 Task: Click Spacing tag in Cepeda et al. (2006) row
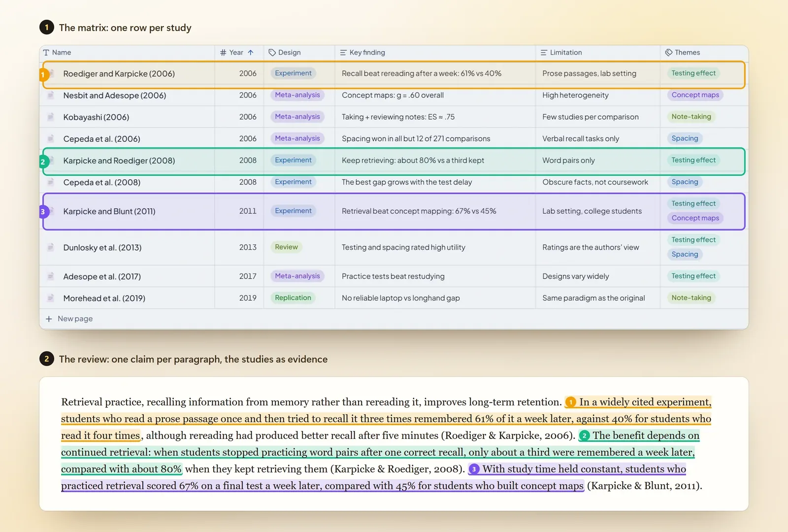pos(685,138)
